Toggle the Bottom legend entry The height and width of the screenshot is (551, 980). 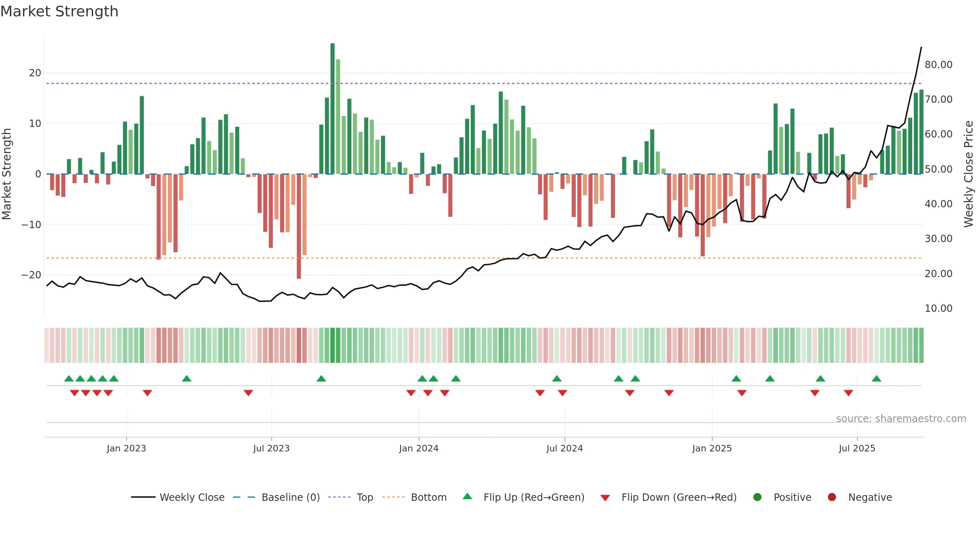[x=414, y=497]
